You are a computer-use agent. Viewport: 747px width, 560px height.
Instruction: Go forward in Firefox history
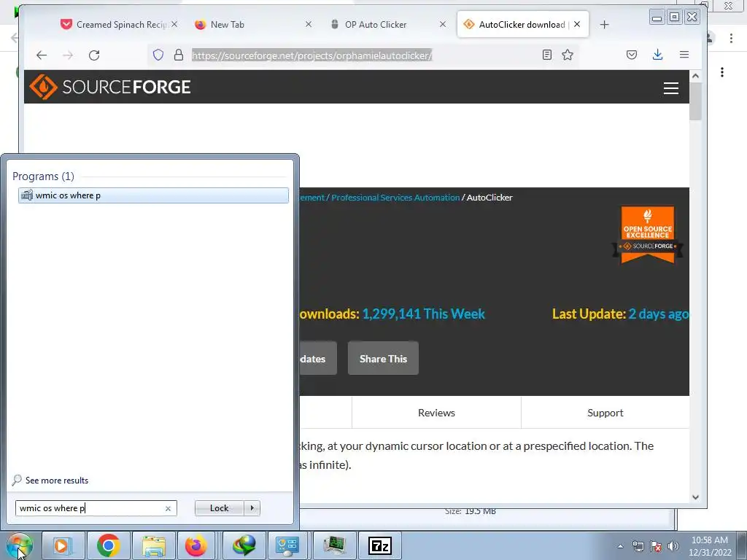pyautogui.click(x=68, y=55)
